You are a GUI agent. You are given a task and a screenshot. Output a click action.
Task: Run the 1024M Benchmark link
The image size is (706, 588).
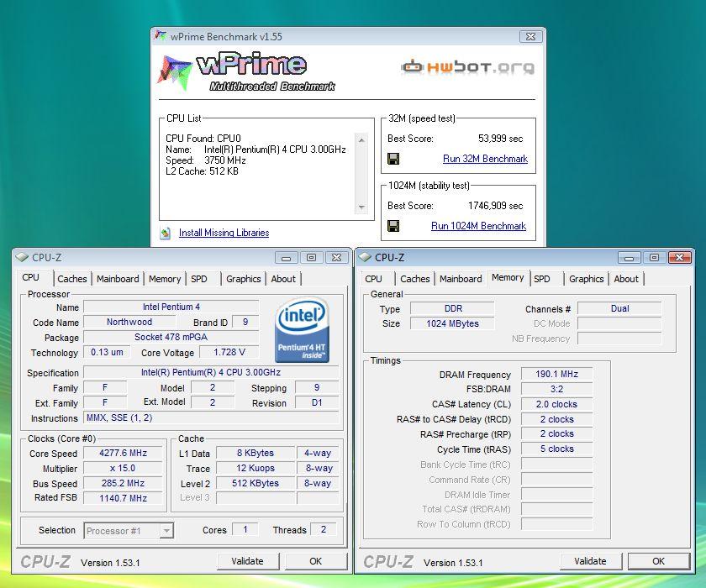(x=478, y=226)
